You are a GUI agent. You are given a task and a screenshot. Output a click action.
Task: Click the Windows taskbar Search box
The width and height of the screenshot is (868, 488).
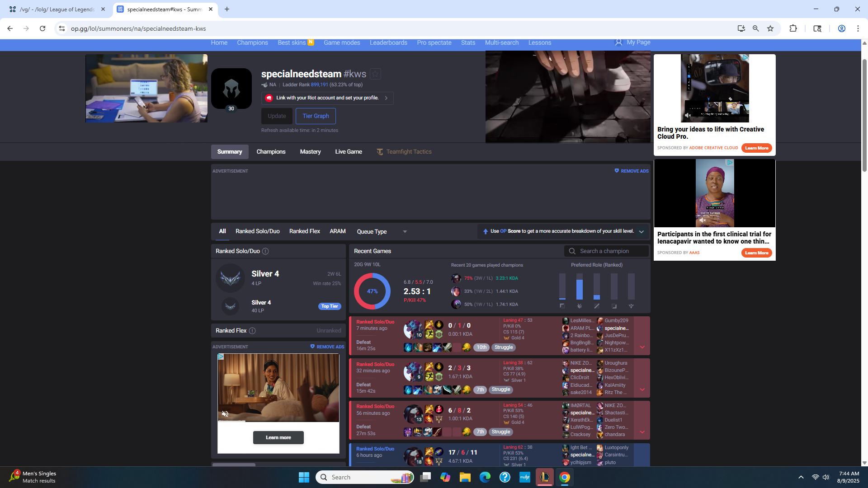[365, 477]
